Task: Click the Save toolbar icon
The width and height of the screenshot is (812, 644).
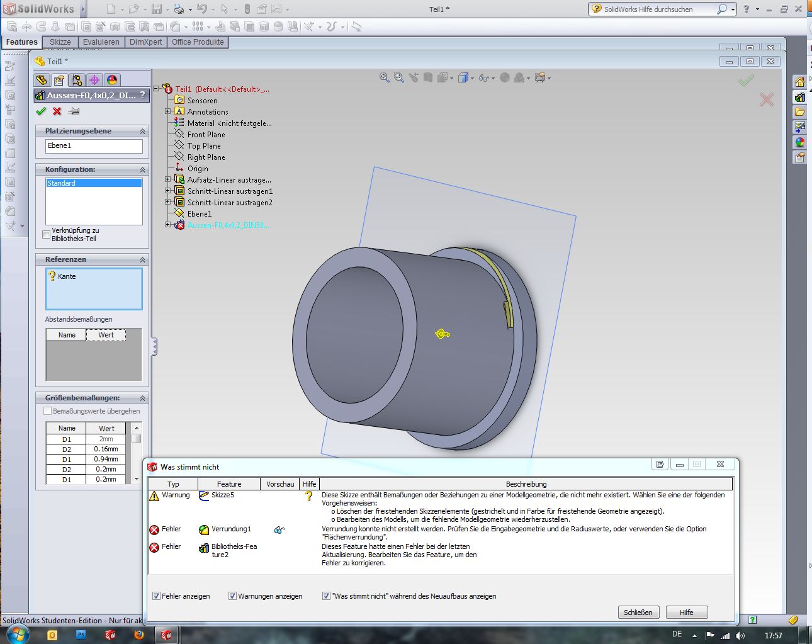Action: (157, 9)
